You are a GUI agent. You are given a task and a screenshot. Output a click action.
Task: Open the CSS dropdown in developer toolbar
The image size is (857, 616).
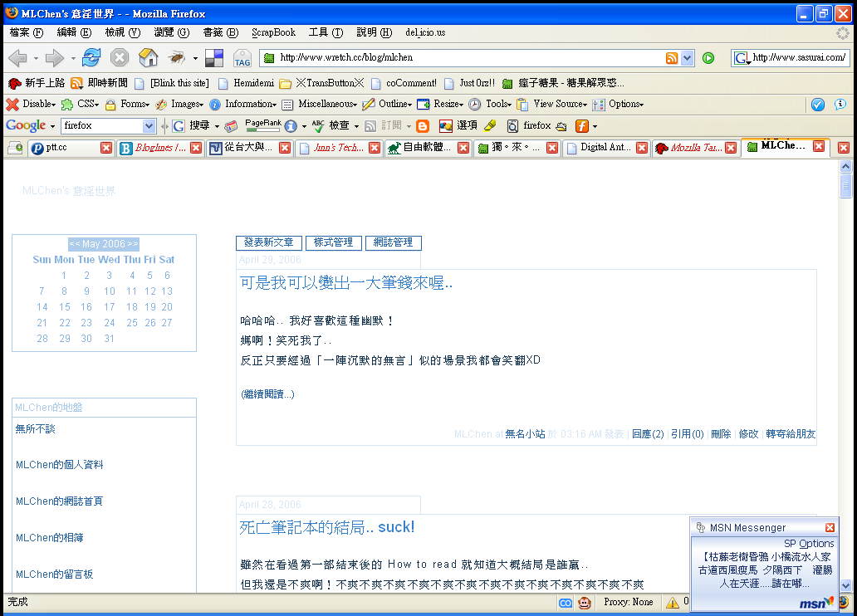81,104
